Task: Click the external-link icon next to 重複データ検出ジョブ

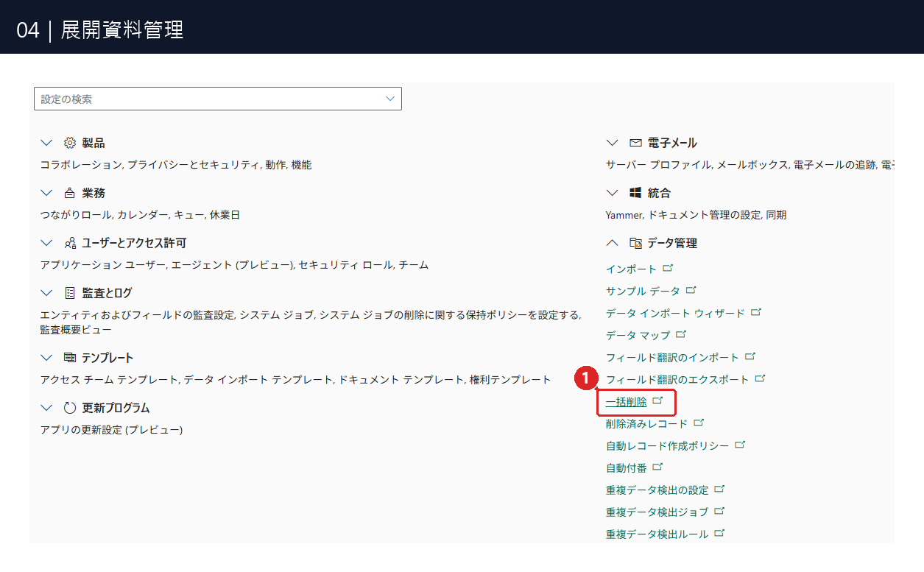Action: (x=720, y=511)
